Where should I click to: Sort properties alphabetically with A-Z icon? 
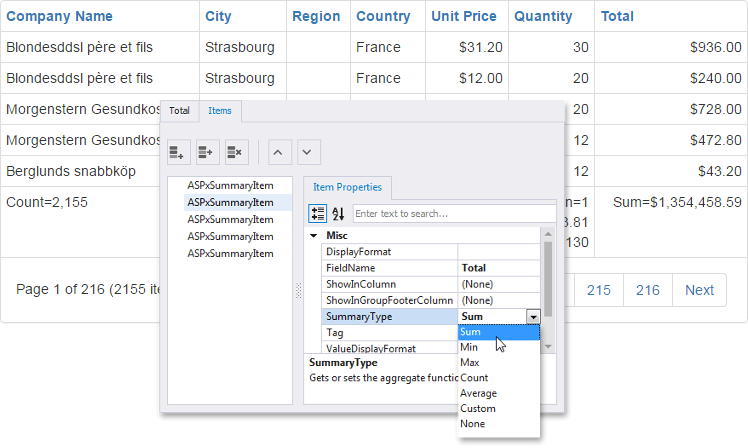click(x=338, y=213)
